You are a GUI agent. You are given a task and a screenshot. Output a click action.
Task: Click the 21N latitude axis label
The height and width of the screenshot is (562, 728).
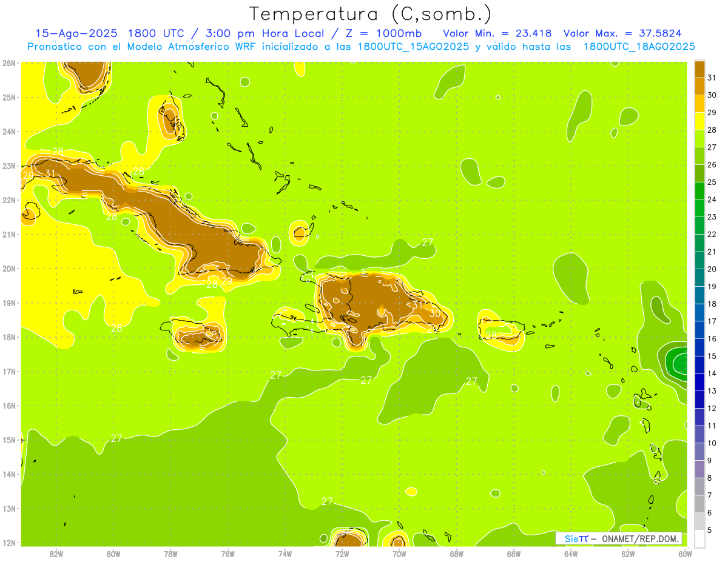point(9,235)
